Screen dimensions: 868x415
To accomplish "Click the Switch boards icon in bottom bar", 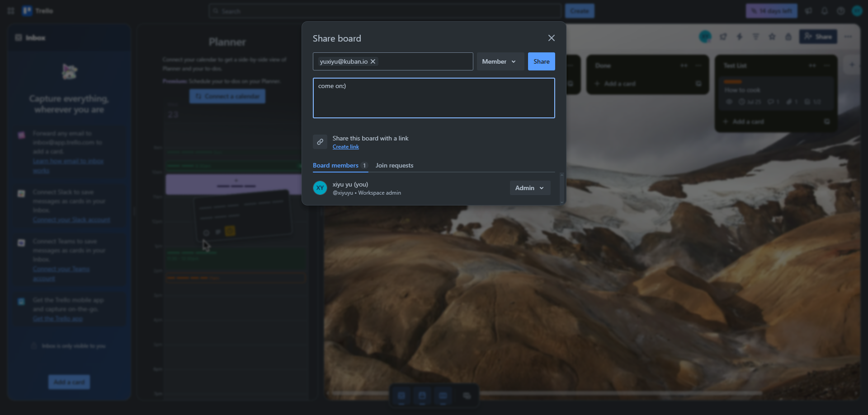I will point(467,396).
